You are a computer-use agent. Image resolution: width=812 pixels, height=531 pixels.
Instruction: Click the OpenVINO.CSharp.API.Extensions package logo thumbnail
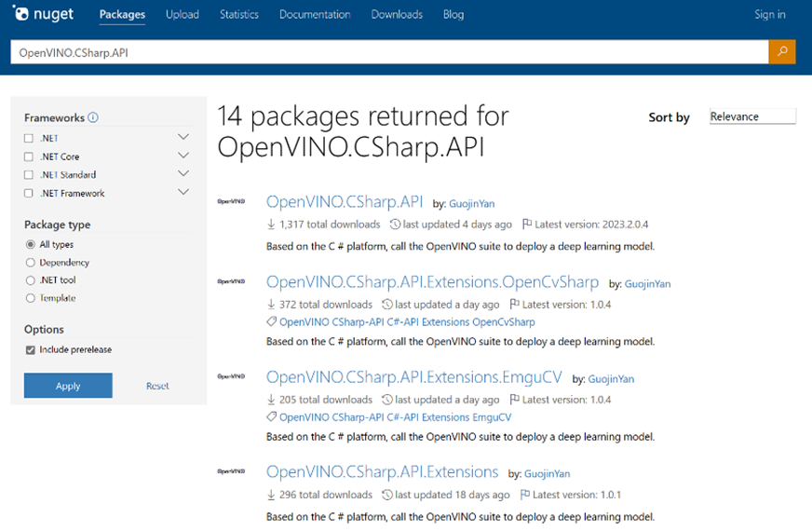(x=231, y=471)
